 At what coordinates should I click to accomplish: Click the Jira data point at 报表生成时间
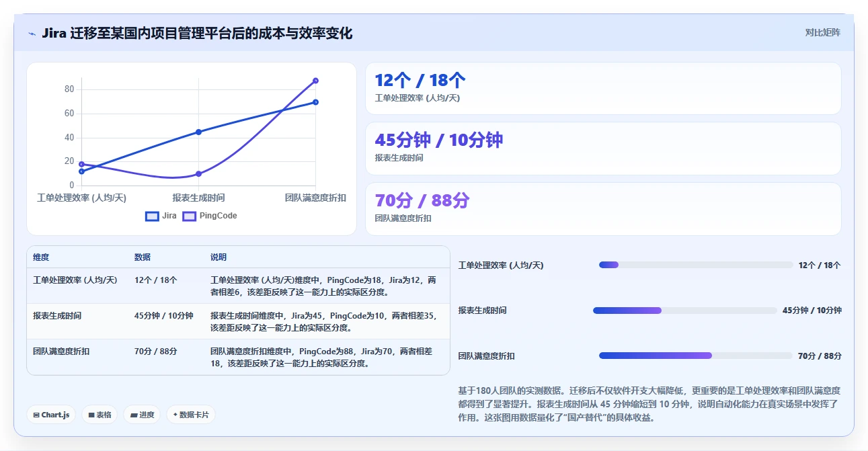click(198, 132)
